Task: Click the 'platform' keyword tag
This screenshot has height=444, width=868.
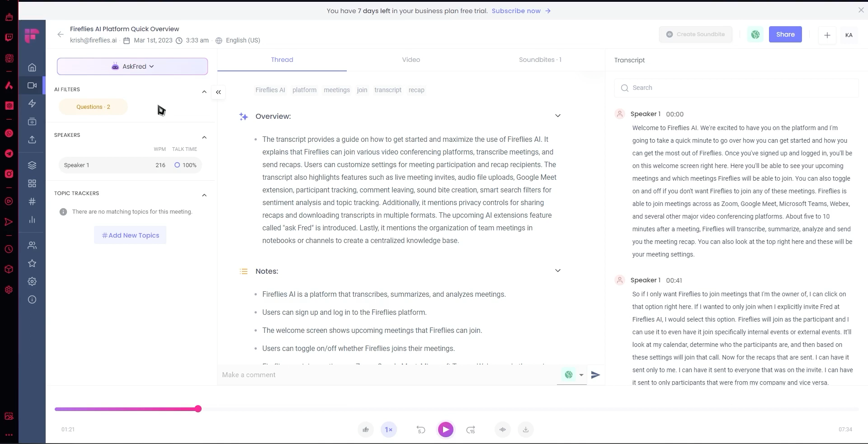Action: (304, 90)
